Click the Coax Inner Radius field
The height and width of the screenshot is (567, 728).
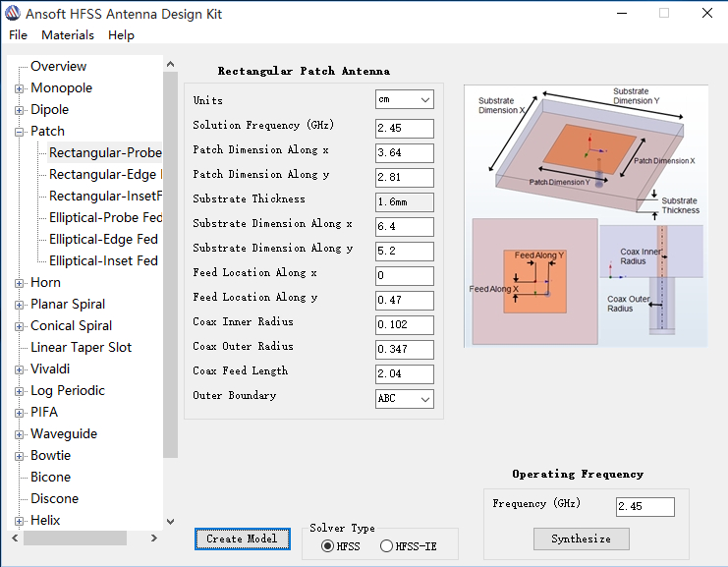[405, 325]
